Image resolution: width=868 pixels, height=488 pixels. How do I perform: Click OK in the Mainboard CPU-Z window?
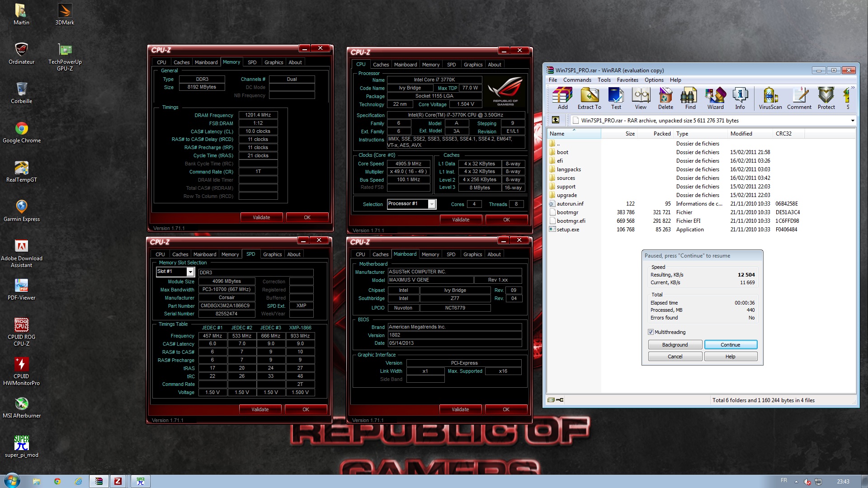tap(506, 409)
